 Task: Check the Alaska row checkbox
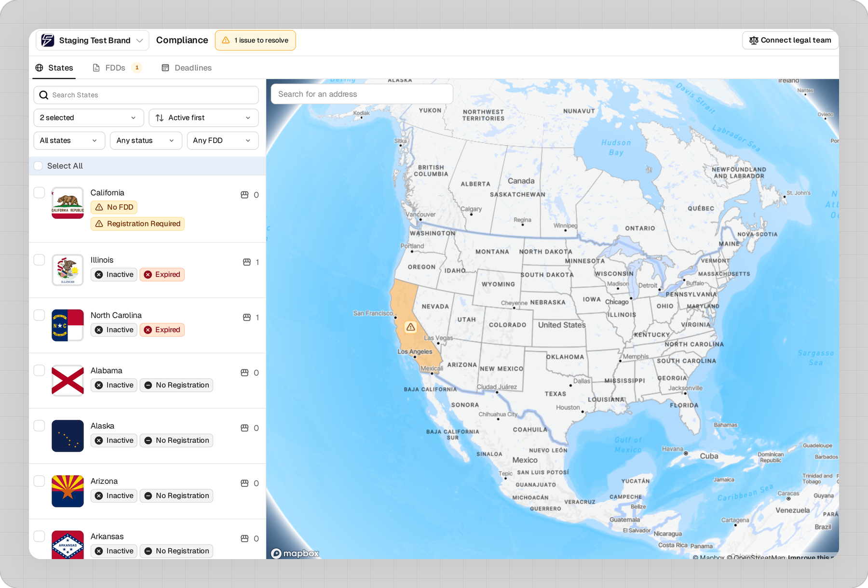coord(40,426)
